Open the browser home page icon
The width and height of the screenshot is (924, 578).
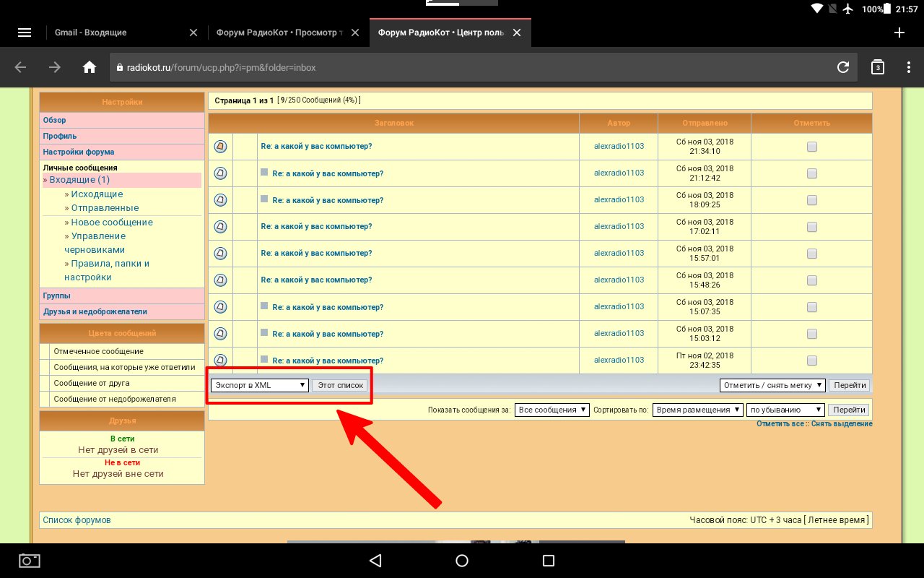[90, 67]
